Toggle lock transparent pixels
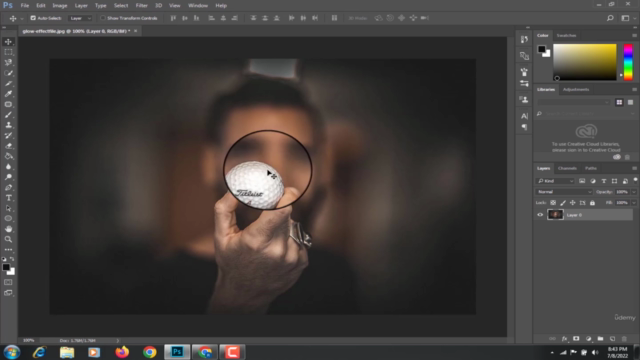 (553, 203)
